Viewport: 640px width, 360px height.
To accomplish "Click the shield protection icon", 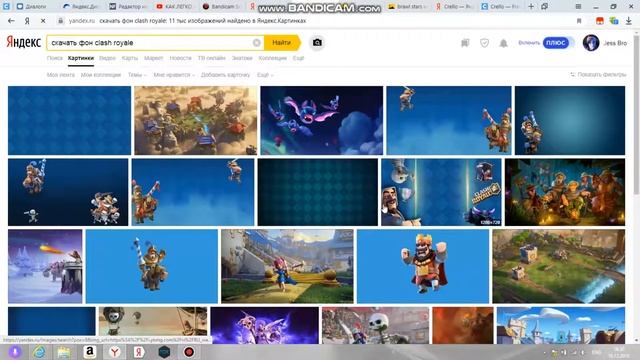I will click(x=484, y=43).
